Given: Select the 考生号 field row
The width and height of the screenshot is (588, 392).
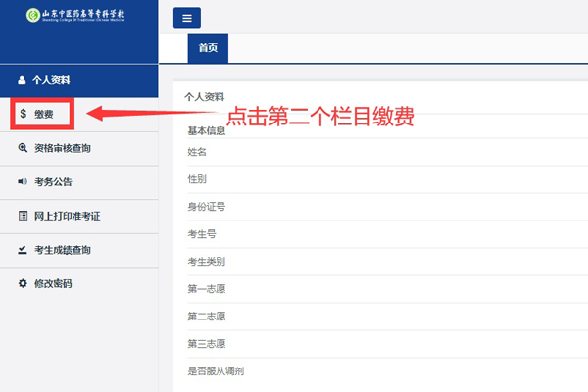Looking at the screenshot, I should pos(388,234).
